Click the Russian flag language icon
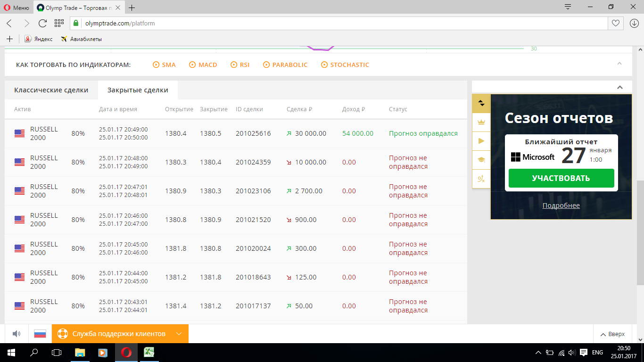This screenshot has height=362, width=644. point(40,334)
